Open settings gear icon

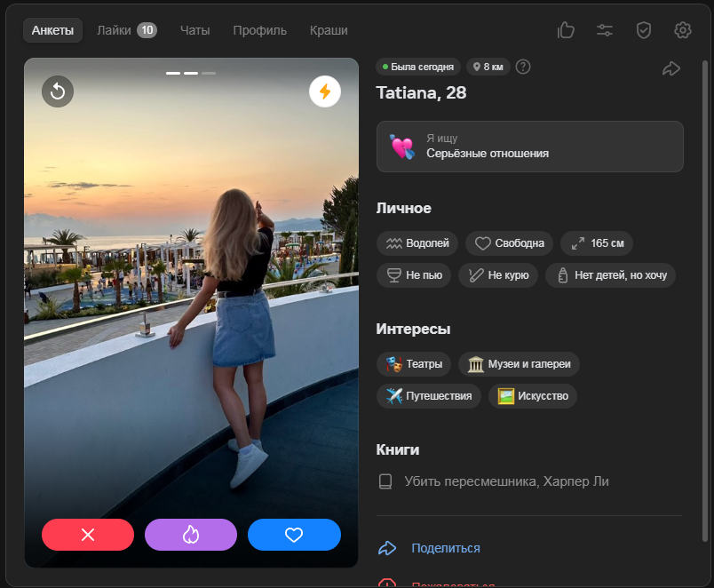click(x=683, y=30)
